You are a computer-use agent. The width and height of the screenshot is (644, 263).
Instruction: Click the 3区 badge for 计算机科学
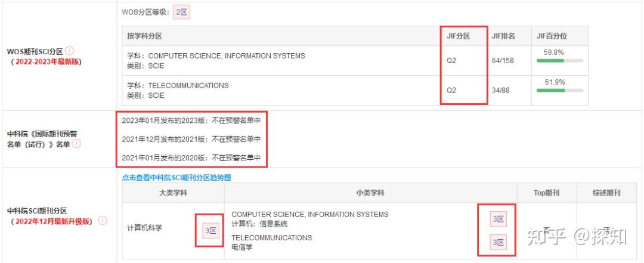click(210, 231)
